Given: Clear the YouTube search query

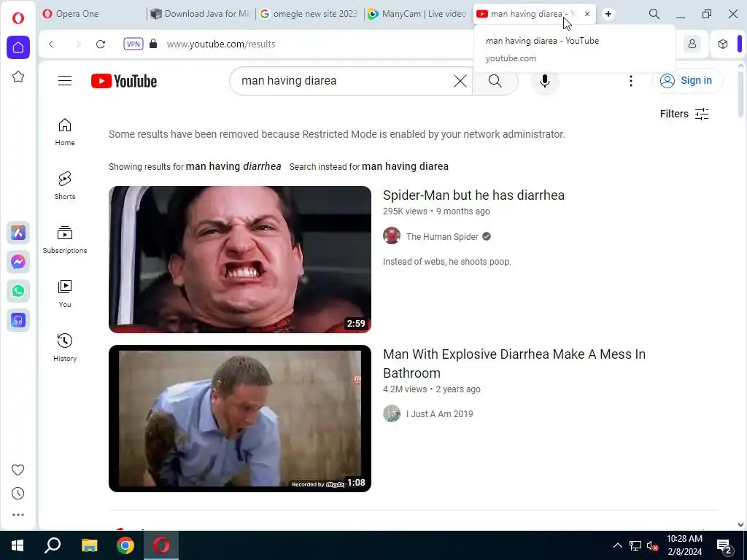Looking at the screenshot, I should click(x=460, y=81).
